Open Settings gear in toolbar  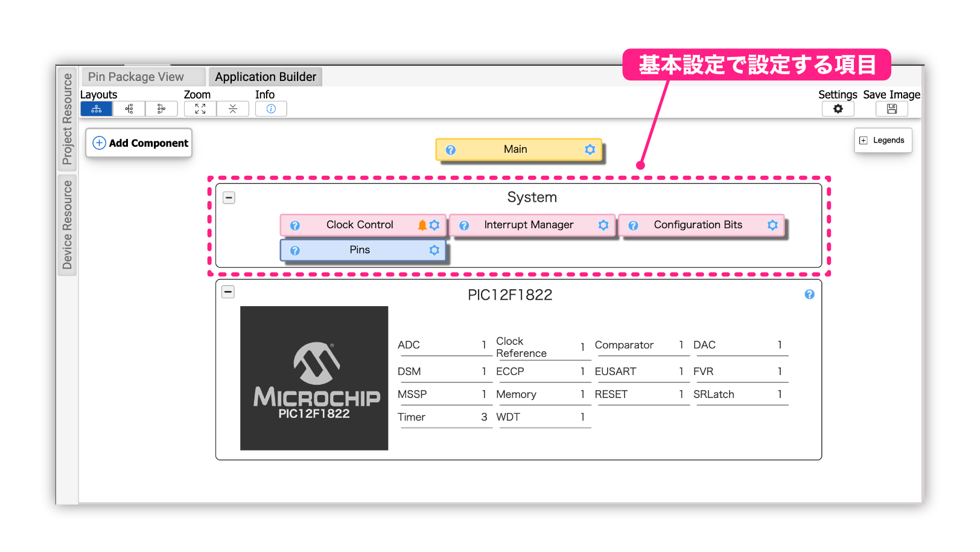pos(838,109)
